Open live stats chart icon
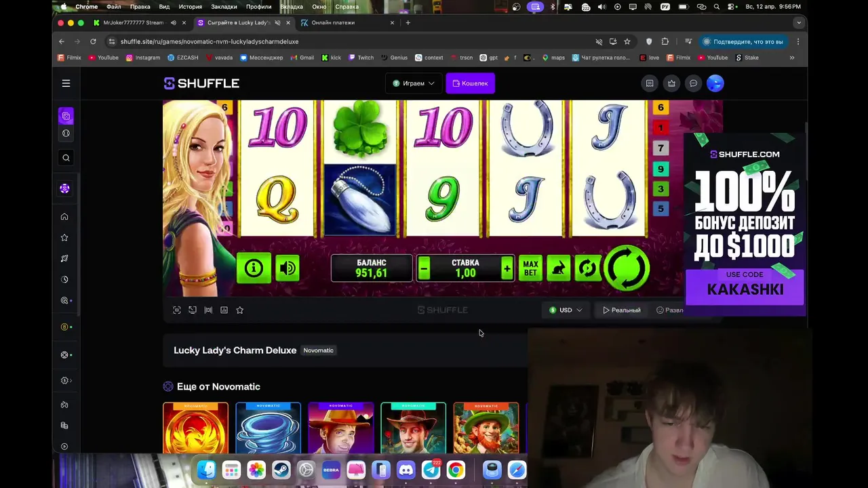The height and width of the screenshot is (488, 868). pos(224,310)
